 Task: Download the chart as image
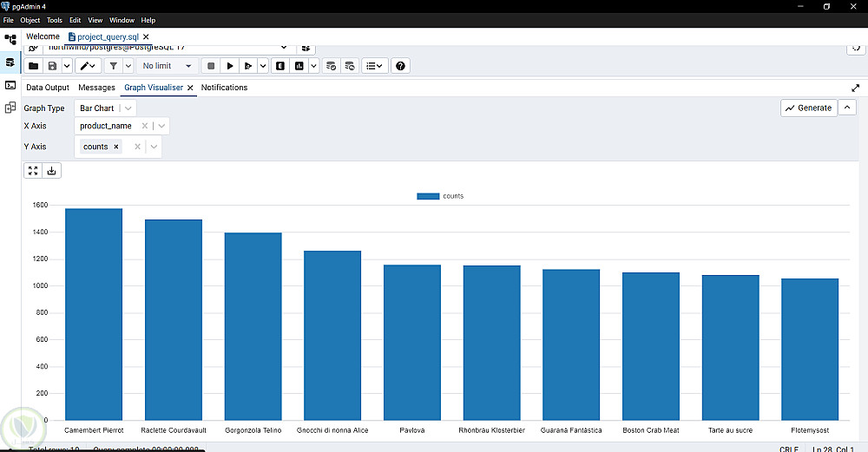(52, 170)
